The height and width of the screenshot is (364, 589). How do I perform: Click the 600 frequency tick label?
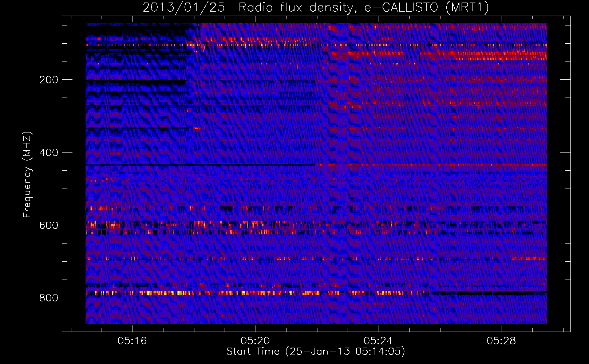(x=49, y=225)
